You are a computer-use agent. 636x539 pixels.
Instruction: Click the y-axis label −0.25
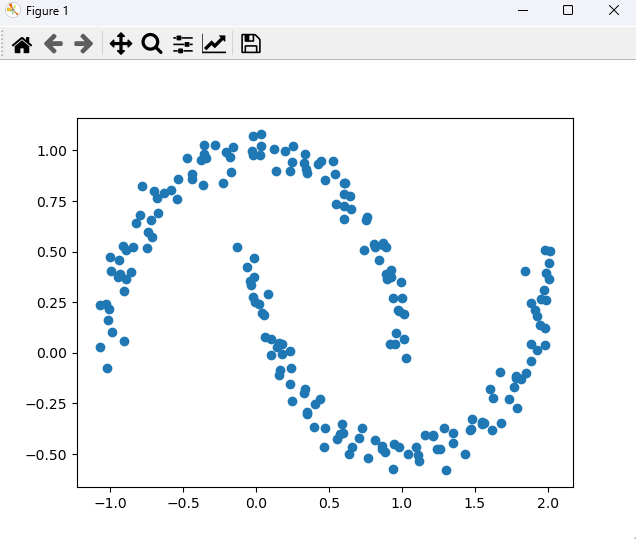(x=46, y=404)
